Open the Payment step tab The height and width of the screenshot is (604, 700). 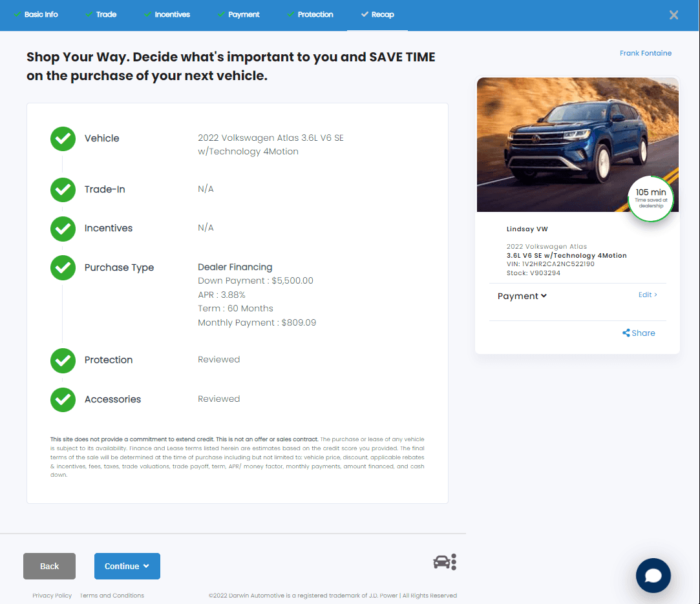pyautogui.click(x=239, y=15)
